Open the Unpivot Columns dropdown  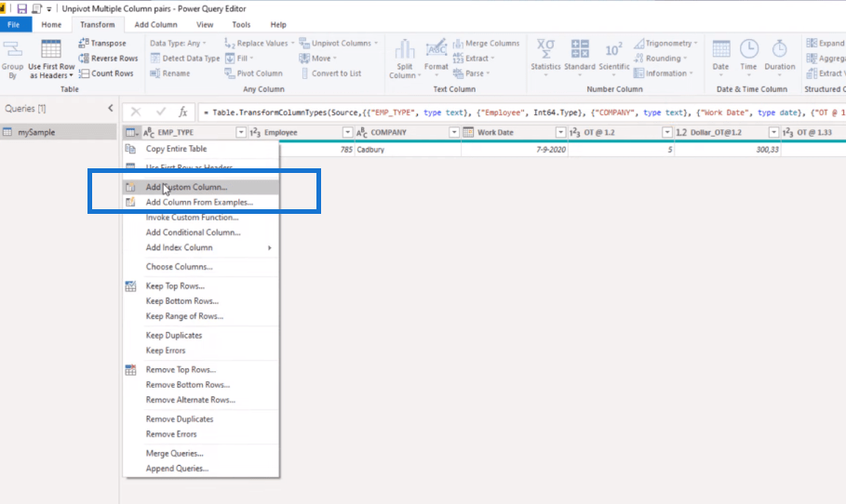point(338,43)
